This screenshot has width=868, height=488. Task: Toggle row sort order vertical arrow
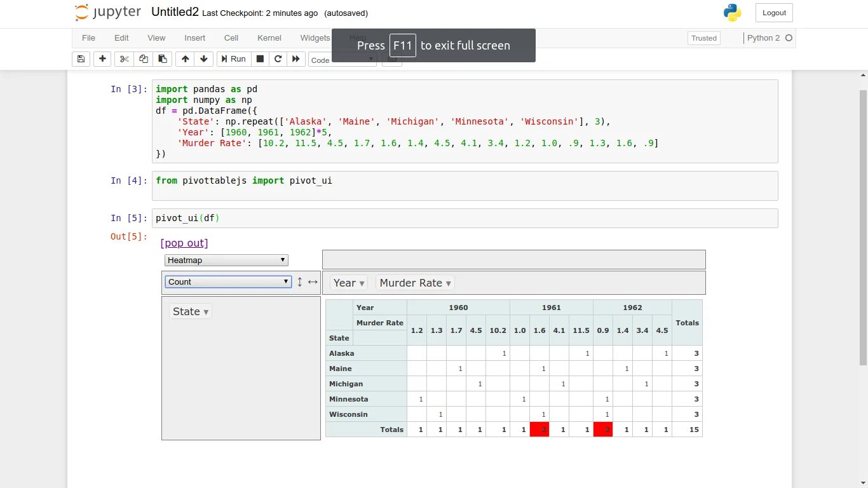pos(300,281)
